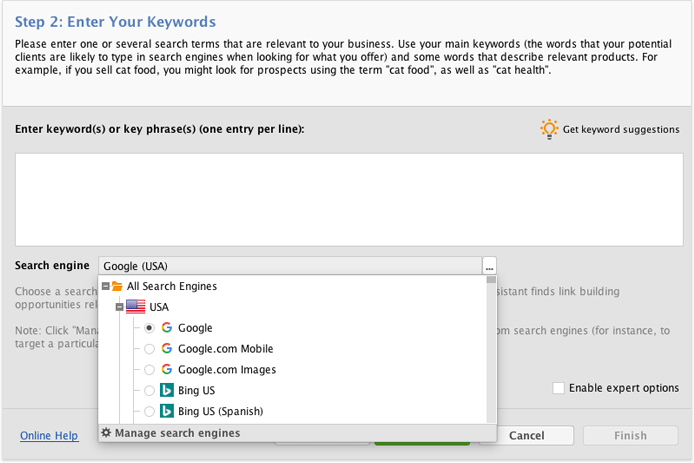Click the USA flag icon
This screenshot has width=694, height=463.
[135, 307]
